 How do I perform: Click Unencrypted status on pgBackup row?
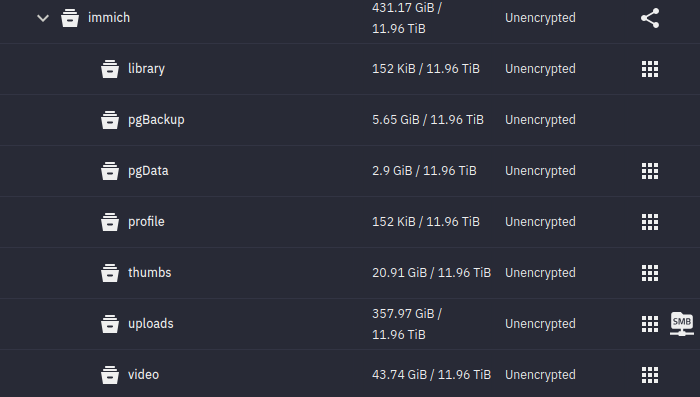pos(540,120)
